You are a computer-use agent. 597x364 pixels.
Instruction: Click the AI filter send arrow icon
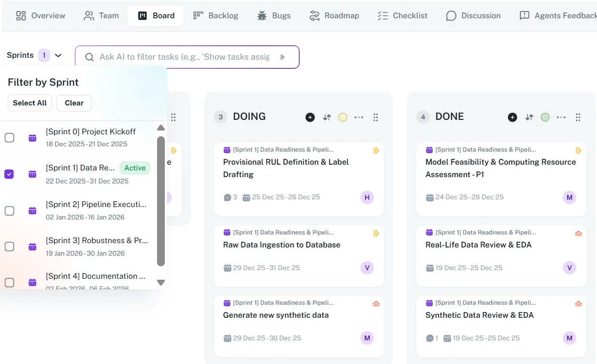click(x=282, y=57)
